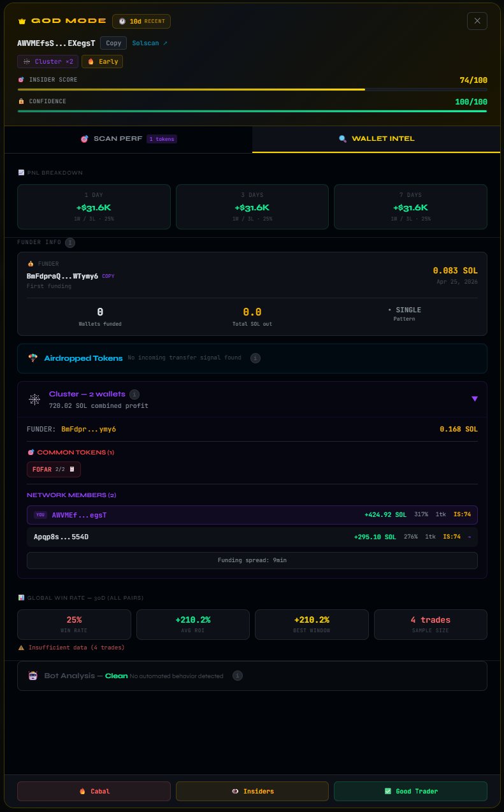Click the Total SOL out value

[x=252, y=312]
